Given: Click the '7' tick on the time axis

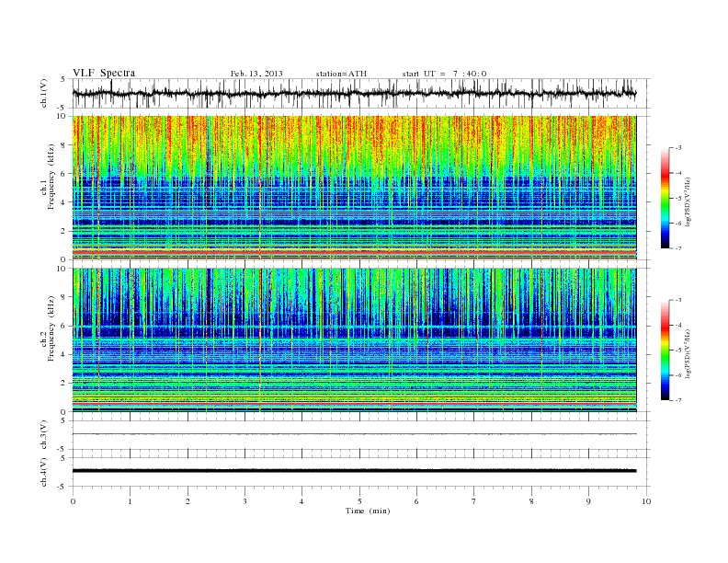Looking at the screenshot, I should click(473, 501).
